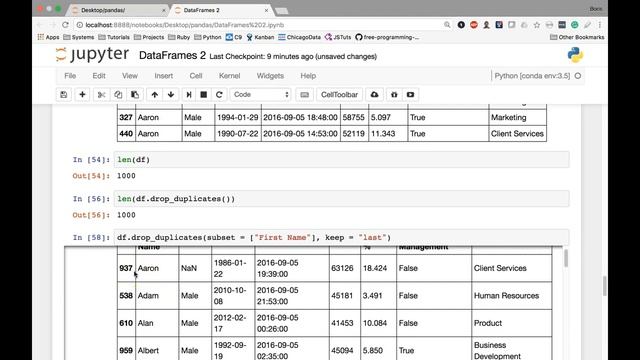Save notebook with the floppy disk icon
640x360 pixels.
[64, 95]
